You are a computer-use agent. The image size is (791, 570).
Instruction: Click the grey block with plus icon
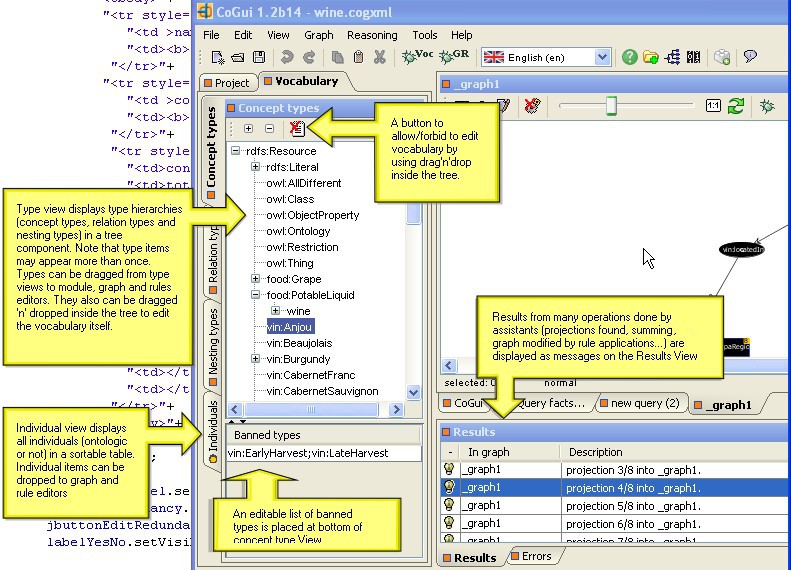click(722, 57)
